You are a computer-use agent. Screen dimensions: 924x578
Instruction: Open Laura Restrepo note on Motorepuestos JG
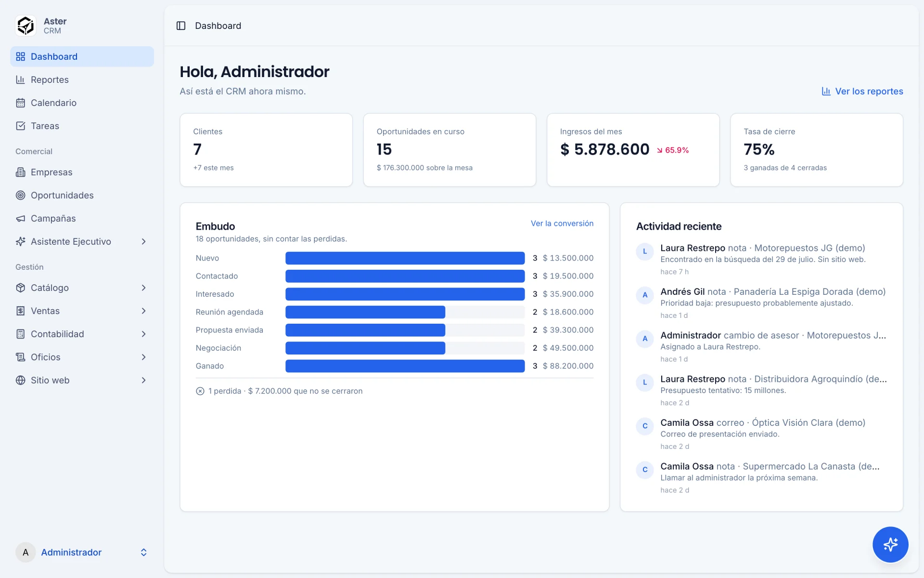click(762, 259)
